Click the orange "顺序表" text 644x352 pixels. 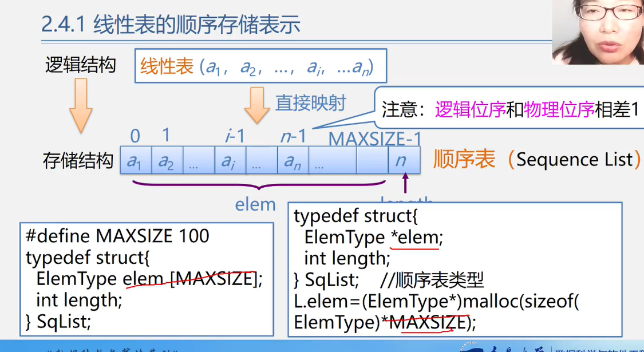464,159
